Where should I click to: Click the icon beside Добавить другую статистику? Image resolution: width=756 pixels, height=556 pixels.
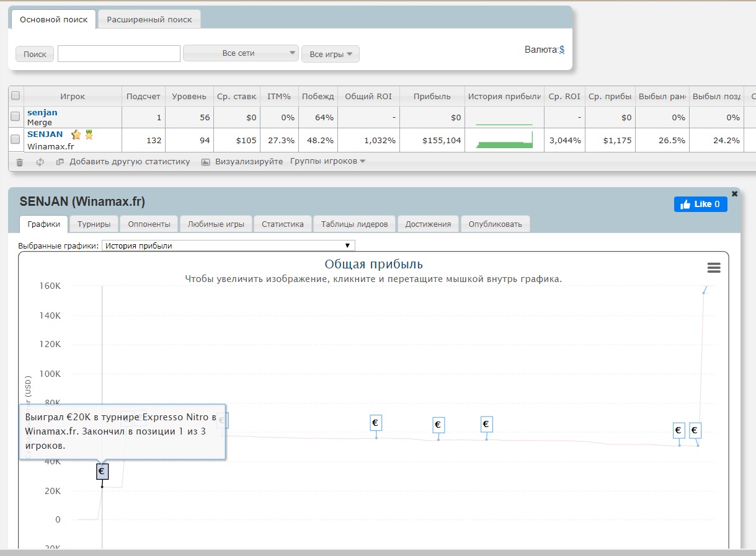pos(60,162)
